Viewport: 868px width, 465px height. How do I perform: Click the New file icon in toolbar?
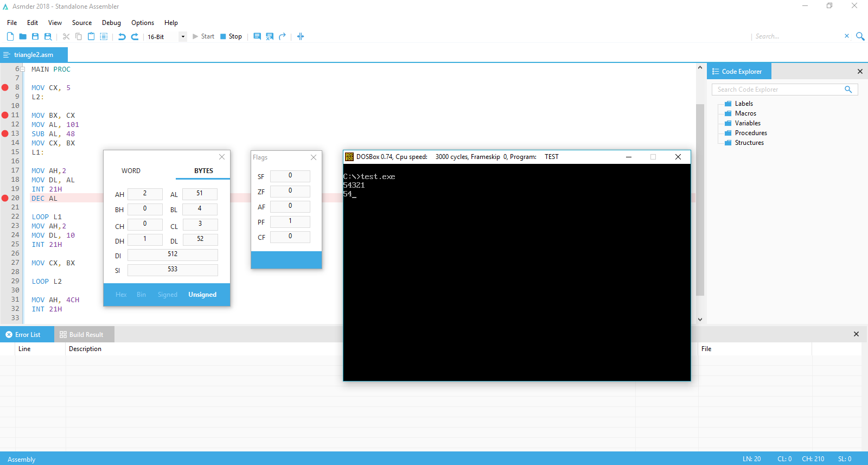[x=10, y=36]
